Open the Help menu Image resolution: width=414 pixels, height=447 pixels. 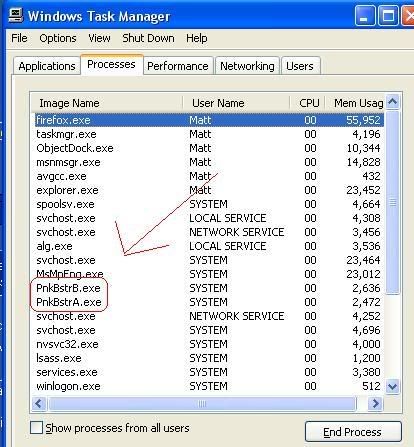[x=196, y=38]
